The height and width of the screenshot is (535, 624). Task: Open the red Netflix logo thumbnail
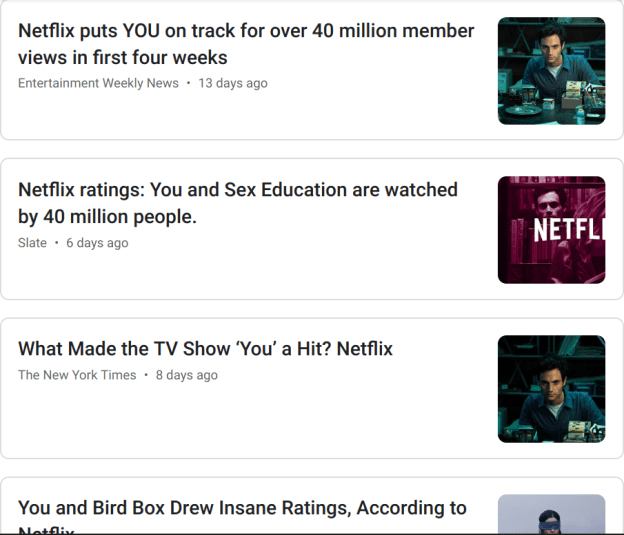[x=551, y=230]
